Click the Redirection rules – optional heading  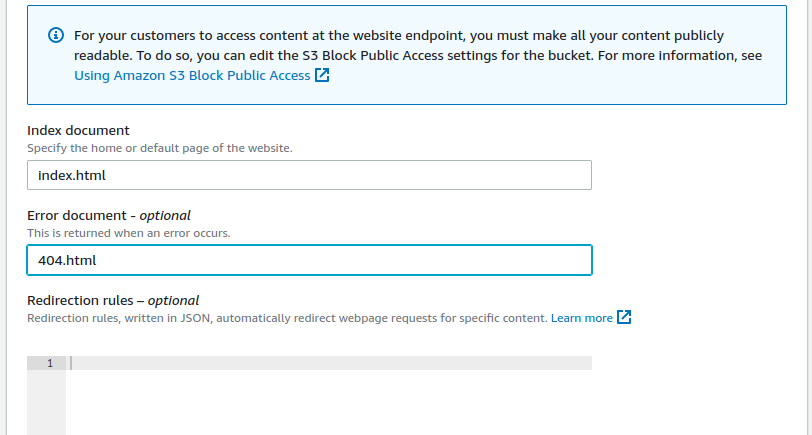[113, 300]
